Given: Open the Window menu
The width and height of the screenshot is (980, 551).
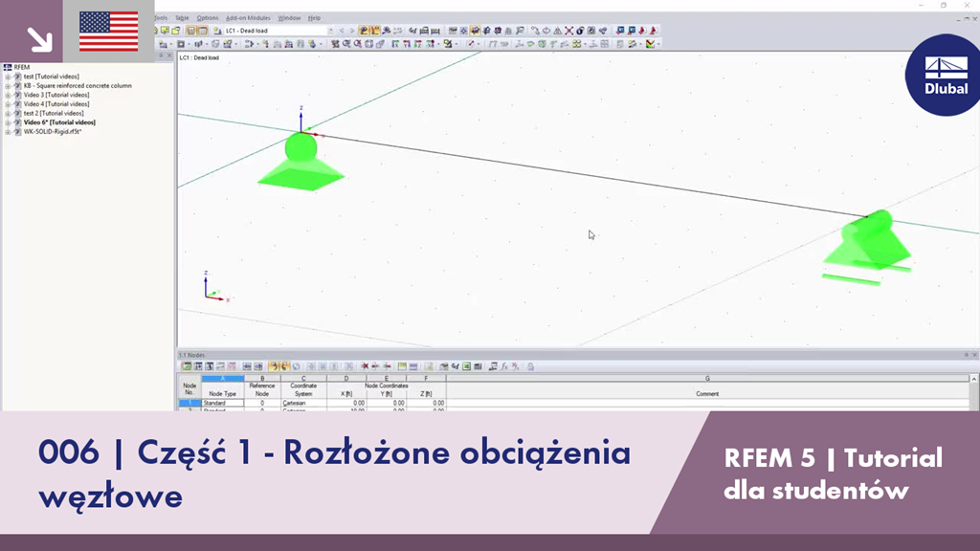Looking at the screenshot, I should coord(289,18).
